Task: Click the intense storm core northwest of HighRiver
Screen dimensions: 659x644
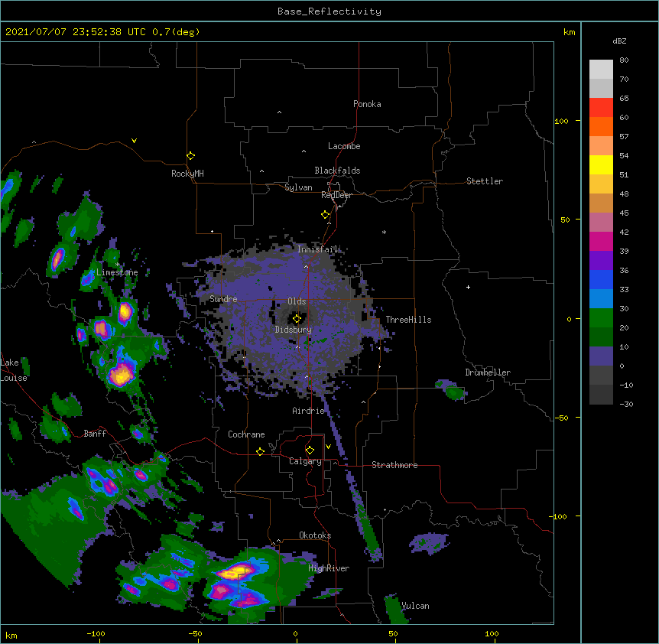Action: [238, 571]
